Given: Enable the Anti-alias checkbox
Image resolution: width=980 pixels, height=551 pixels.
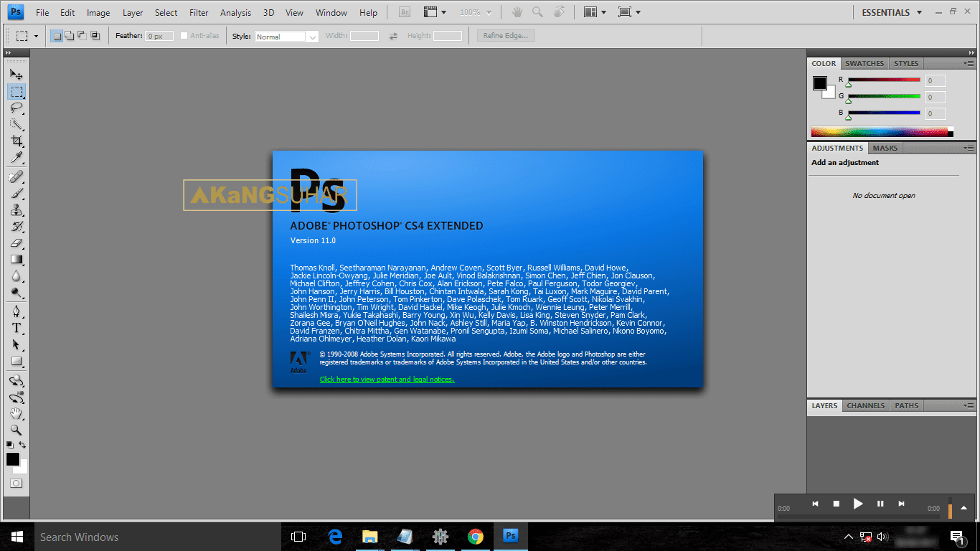Looking at the screenshot, I should tap(184, 36).
